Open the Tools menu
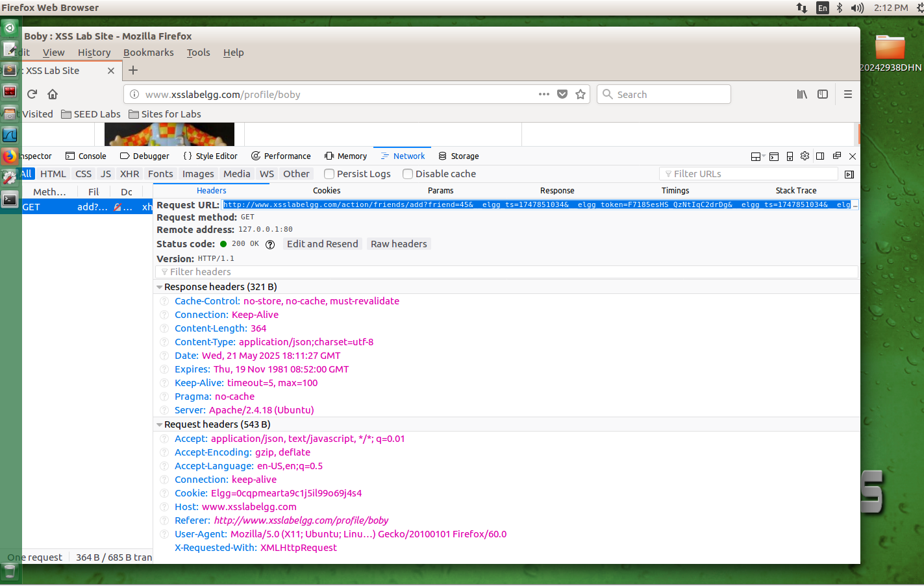This screenshot has width=924, height=586. [x=199, y=53]
